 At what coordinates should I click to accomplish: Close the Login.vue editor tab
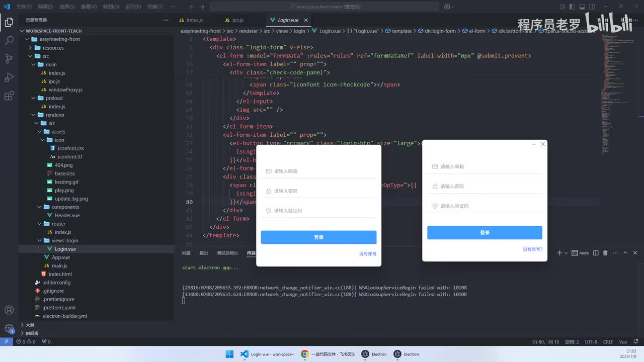click(x=305, y=20)
